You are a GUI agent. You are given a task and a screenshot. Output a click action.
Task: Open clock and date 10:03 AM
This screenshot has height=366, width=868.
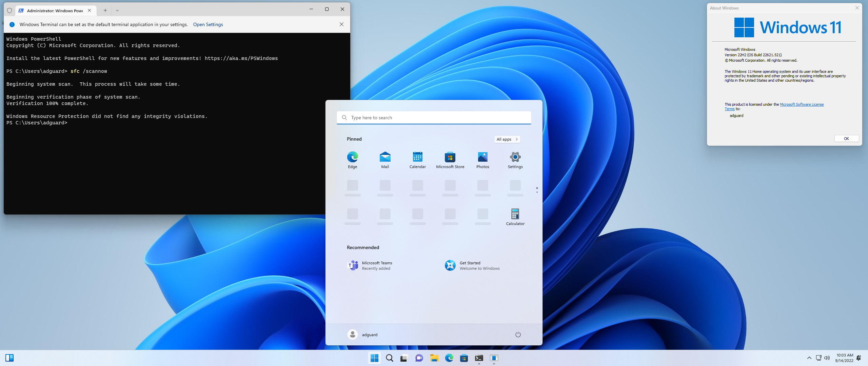844,358
